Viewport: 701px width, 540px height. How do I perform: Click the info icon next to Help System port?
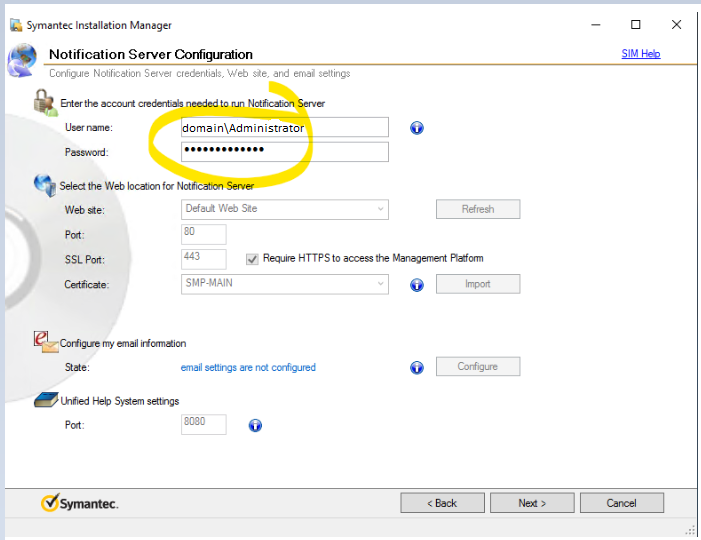coord(255,425)
